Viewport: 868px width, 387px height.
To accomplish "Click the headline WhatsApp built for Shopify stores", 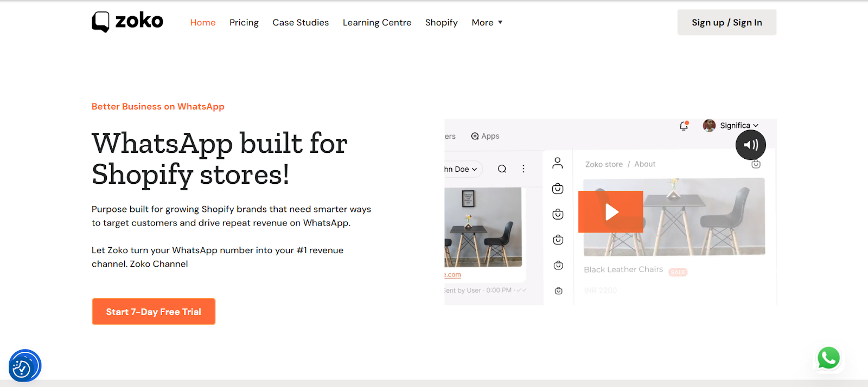I will coord(219,159).
